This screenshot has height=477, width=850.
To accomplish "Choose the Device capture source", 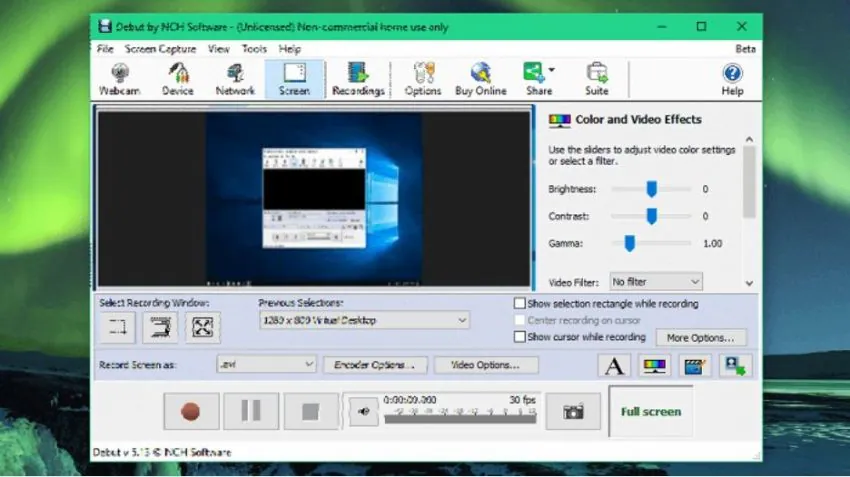I will click(x=178, y=79).
